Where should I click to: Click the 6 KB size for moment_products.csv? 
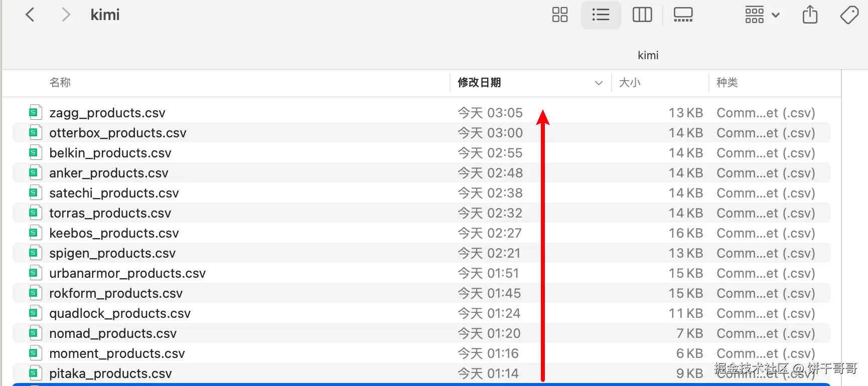(x=689, y=353)
